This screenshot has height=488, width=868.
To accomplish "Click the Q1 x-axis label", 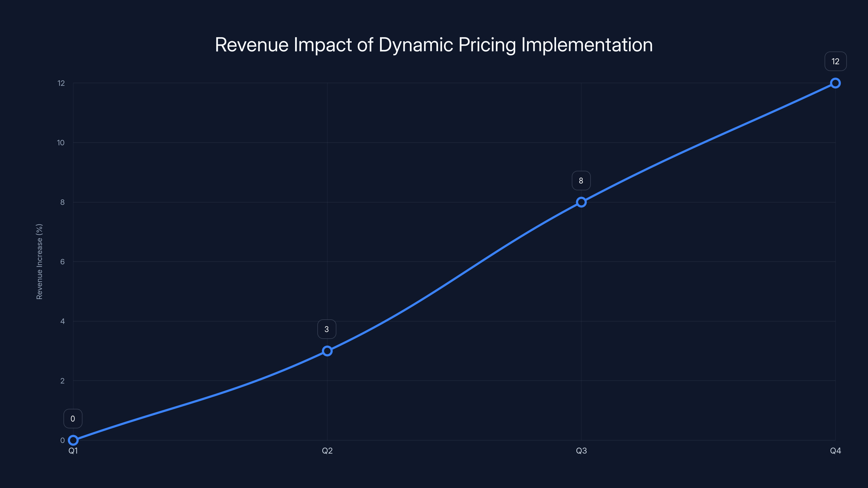I will pyautogui.click(x=73, y=451).
